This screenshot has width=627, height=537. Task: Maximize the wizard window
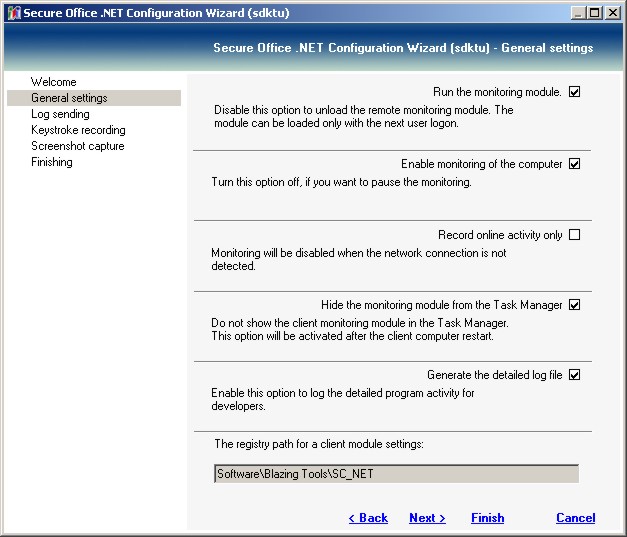596,12
